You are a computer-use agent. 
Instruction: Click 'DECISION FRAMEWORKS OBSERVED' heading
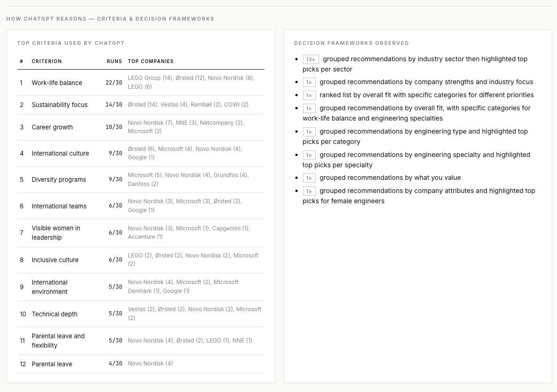point(351,43)
